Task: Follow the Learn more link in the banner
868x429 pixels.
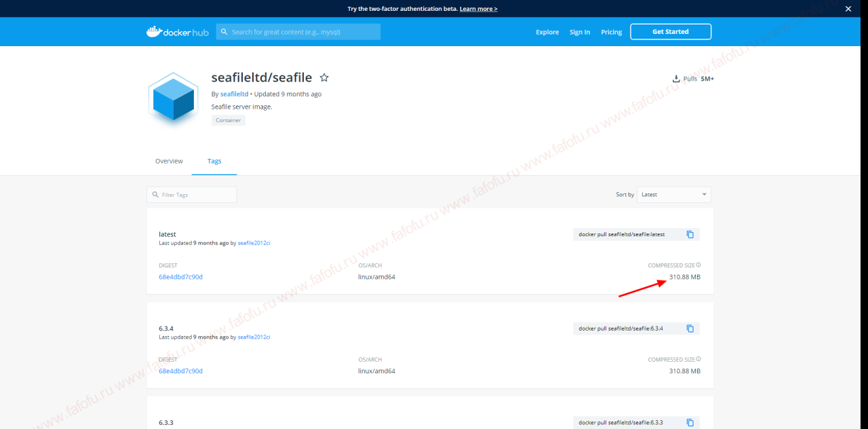Action: tap(479, 9)
